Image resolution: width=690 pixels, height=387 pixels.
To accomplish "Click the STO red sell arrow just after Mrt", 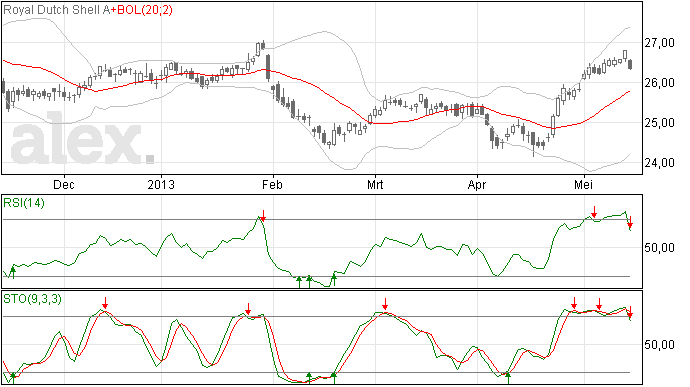I will pos(385,304).
